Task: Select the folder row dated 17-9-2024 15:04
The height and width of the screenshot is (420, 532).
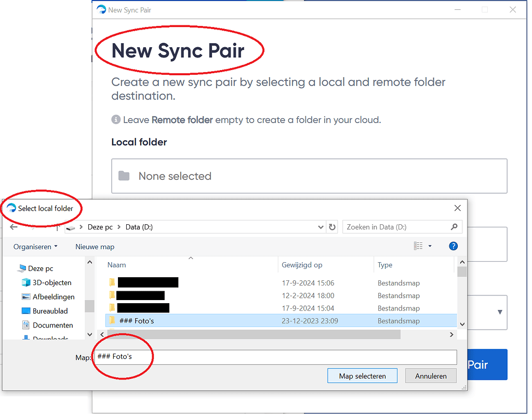Action: pyautogui.click(x=281, y=308)
